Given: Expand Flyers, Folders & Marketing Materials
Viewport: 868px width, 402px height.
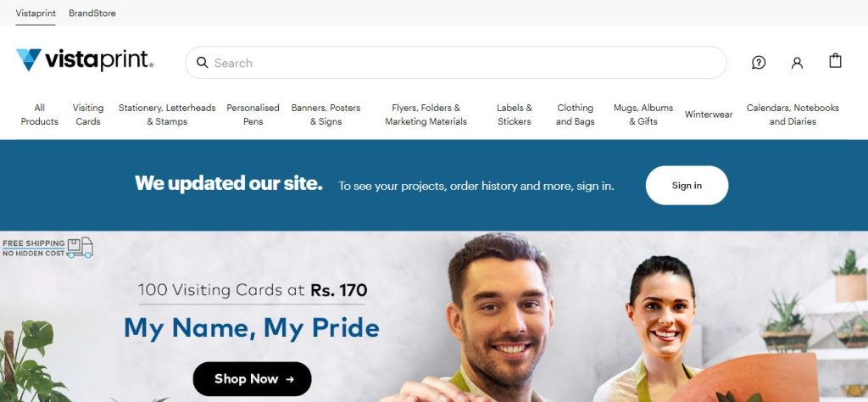Looking at the screenshot, I should [426, 114].
